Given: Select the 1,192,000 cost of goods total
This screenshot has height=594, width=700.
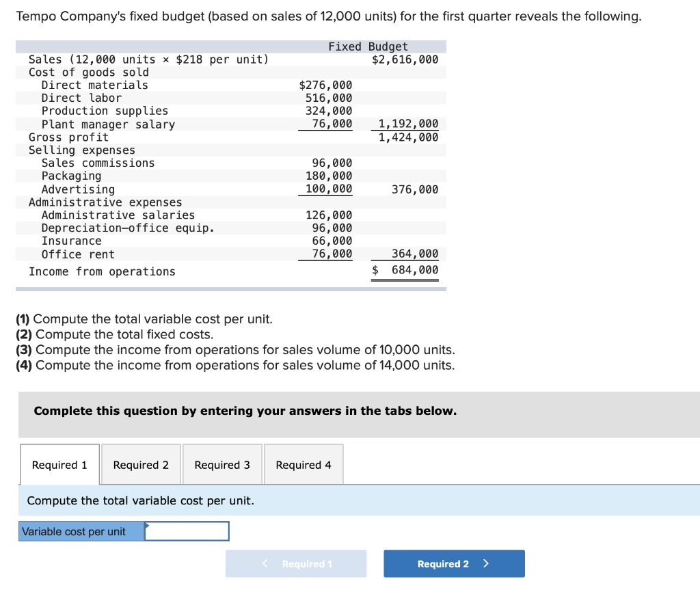Looking at the screenshot, I should pyautogui.click(x=408, y=124).
